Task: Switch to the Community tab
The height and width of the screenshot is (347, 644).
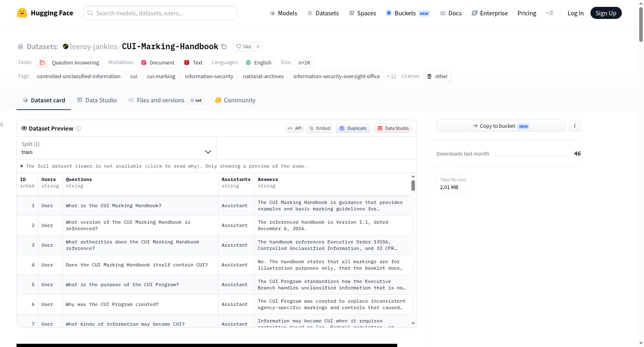Action: (235, 100)
